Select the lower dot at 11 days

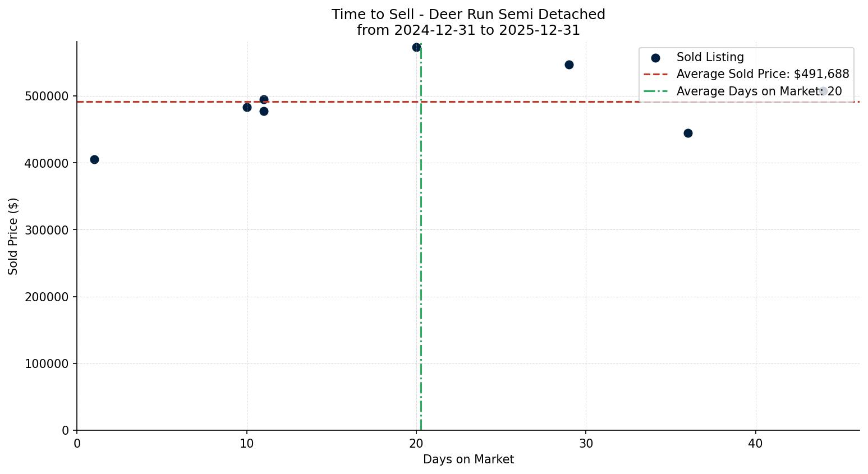264,111
